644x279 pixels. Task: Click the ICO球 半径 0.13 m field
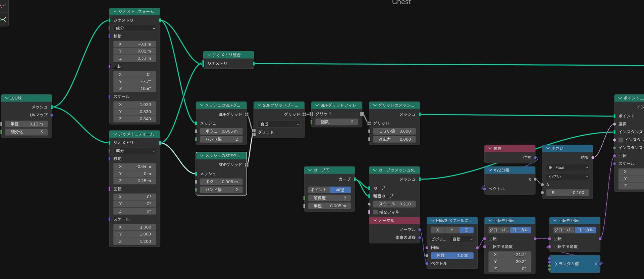pyautogui.click(x=26, y=124)
